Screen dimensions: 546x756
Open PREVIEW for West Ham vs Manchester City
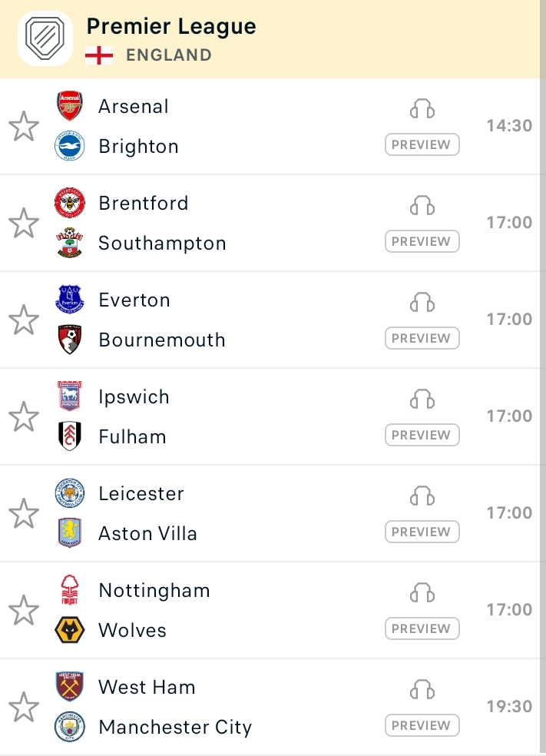[422, 725]
